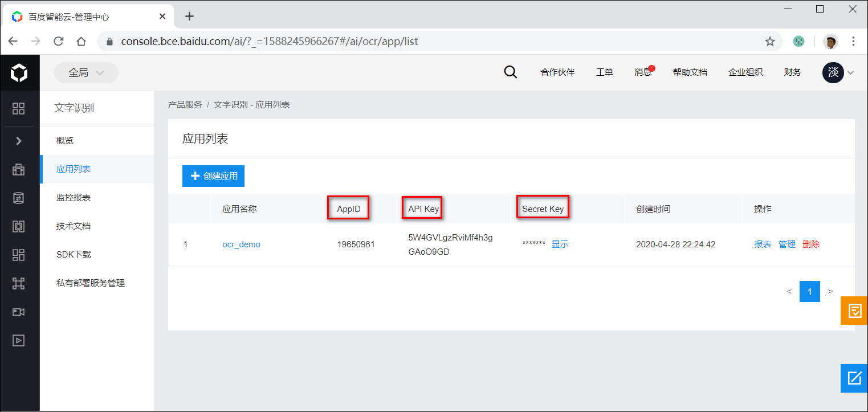The height and width of the screenshot is (412, 868).
Task: Click the 文字识别 heading in the sidebar
Action: [x=74, y=108]
